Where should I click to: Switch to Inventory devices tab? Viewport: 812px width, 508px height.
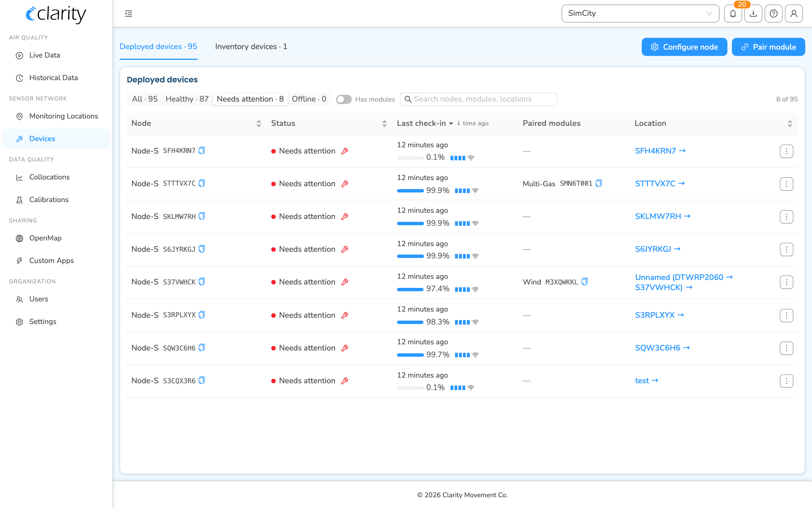point(251,47)
